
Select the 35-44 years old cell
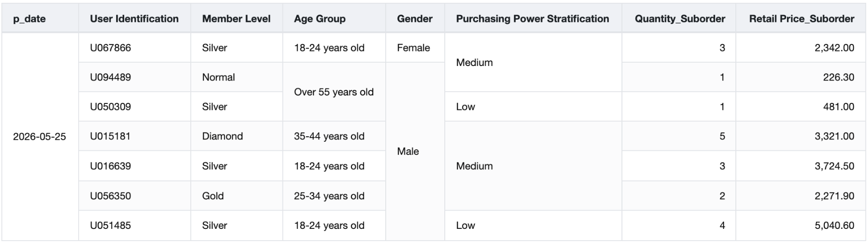pos(334,136)
